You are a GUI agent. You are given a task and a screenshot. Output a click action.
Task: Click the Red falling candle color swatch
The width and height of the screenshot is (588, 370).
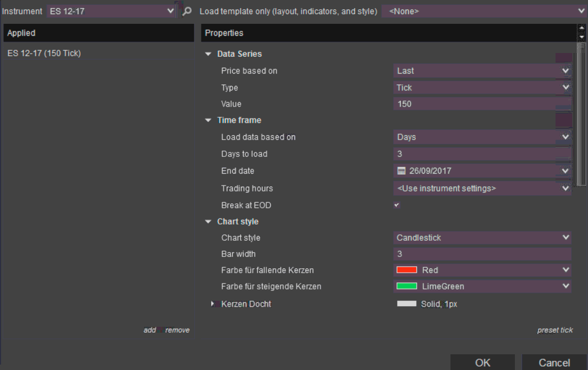point(407,270)
